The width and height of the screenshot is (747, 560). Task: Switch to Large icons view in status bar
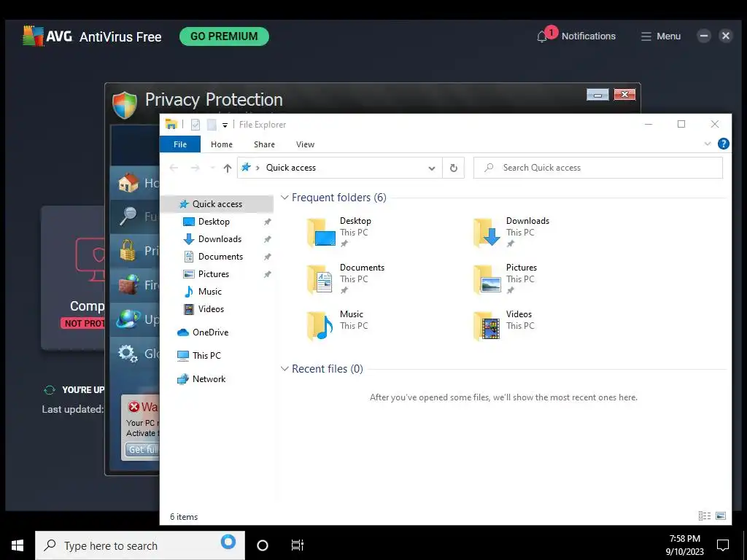tap(721, 516)
